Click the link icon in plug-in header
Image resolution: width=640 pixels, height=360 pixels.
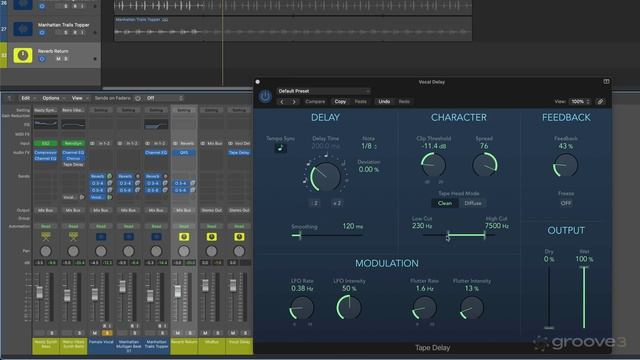(x=600, y=102)
